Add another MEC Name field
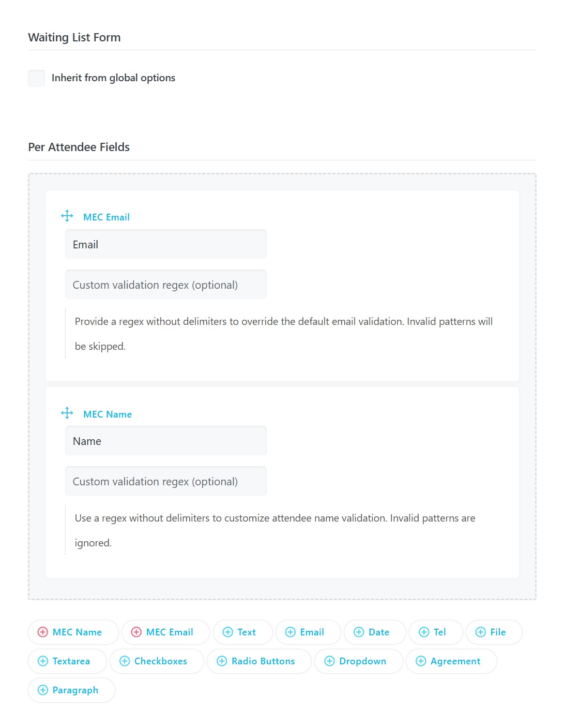564x728 pixels. (x=72, y=632)
